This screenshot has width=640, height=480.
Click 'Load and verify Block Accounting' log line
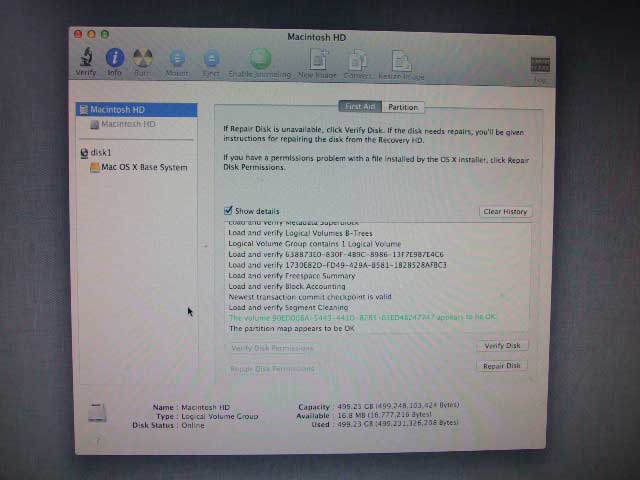(x=287, y=286)
